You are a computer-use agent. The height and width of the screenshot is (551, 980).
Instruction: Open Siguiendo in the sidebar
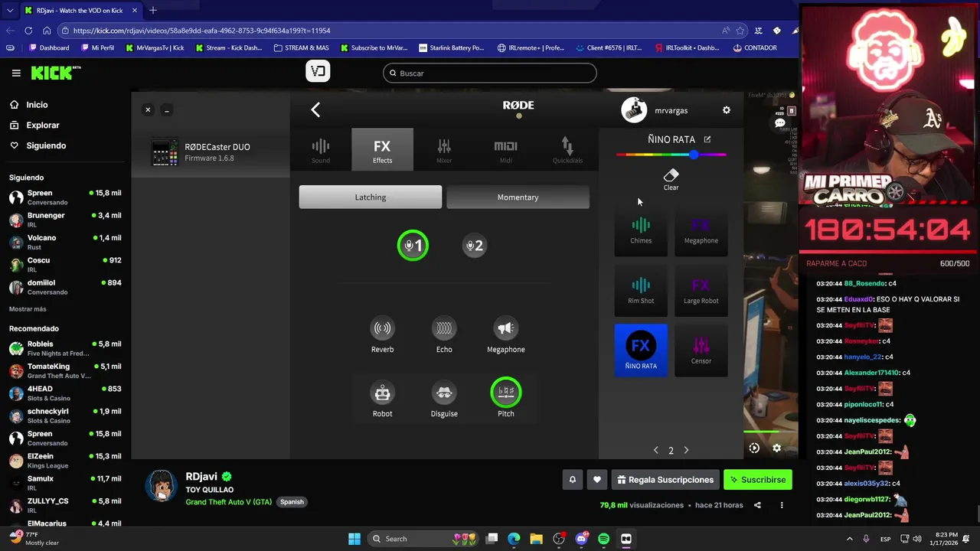46,145
